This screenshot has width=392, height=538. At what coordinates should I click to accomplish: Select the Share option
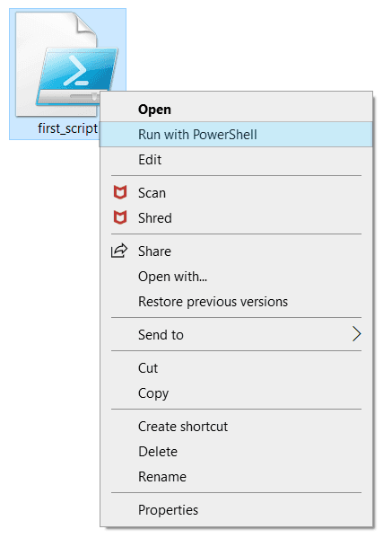(x=236, y=251)
